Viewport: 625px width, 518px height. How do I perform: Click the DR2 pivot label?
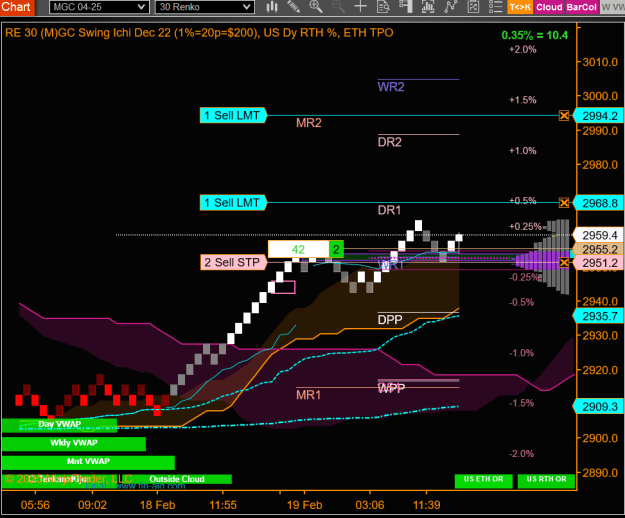(390, 142)
